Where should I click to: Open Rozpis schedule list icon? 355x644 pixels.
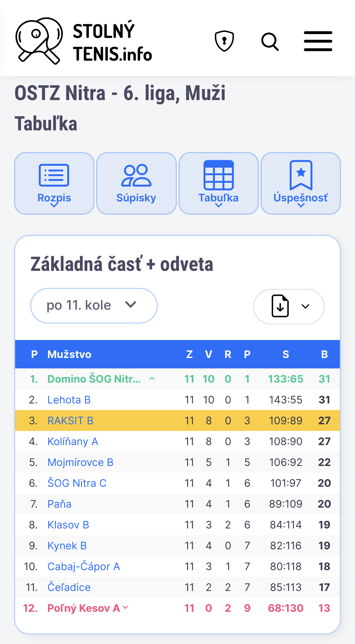point(54,175)
